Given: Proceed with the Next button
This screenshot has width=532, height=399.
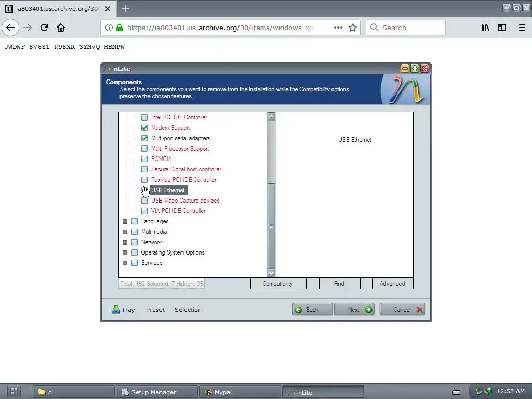Looking at the screenshot, I should pos(354,310).
